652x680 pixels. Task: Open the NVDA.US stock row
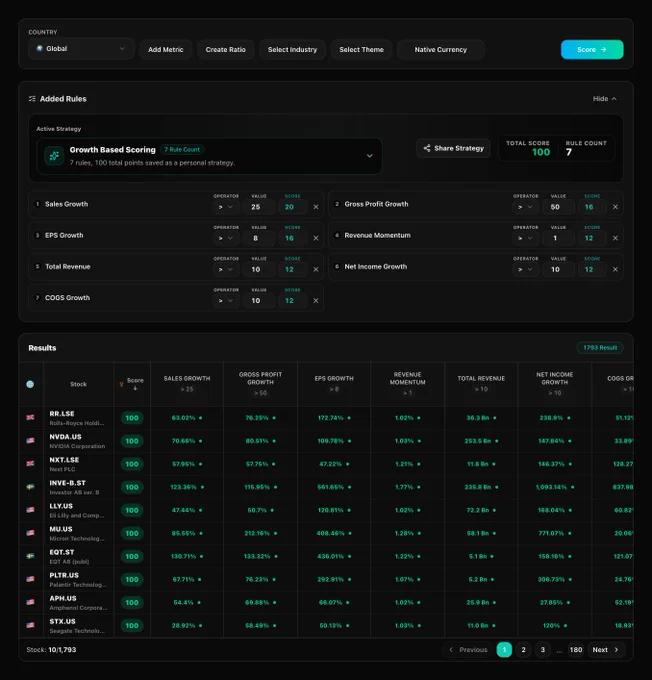pos(326,441)
